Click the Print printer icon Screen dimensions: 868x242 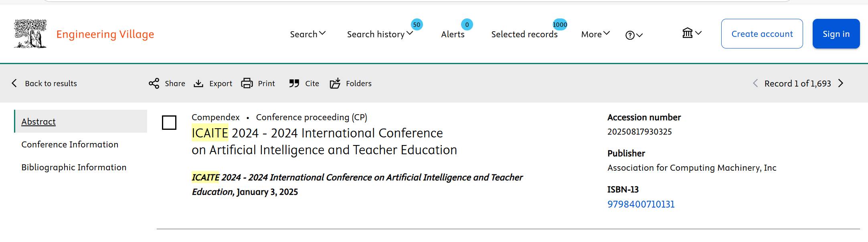coord(247,83)
